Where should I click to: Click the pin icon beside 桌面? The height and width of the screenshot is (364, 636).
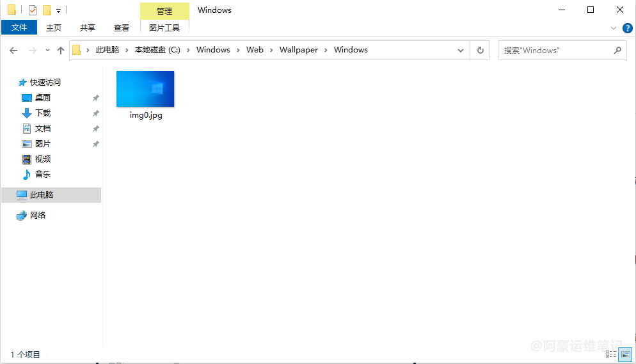point(96,98)
